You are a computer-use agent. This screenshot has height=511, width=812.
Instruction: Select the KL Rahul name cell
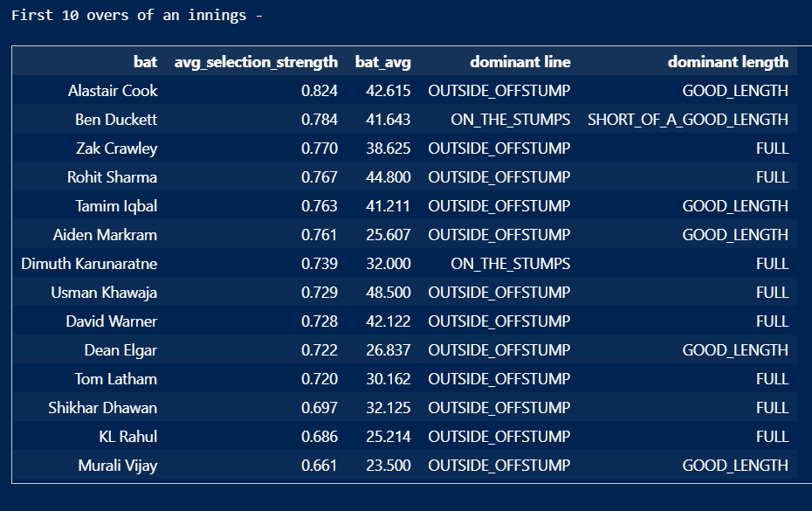pos(127,437)
